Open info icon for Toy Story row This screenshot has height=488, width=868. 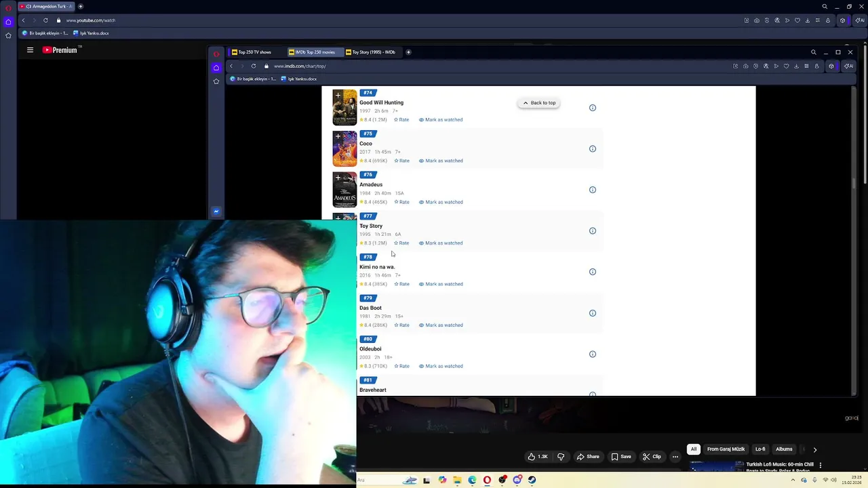point(592,230)
